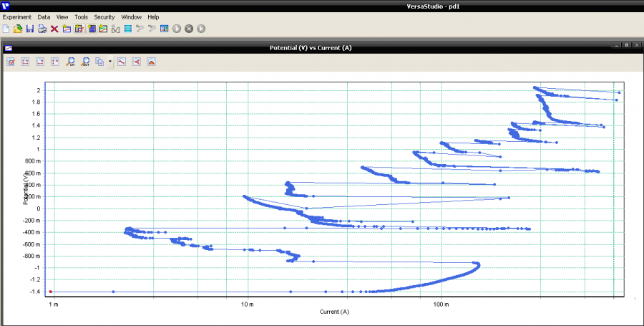The height and width of the screenshot is (326, 644).
Task: Open a file with the folder icon
Action: pyautogui.click(x=18, y=29)
